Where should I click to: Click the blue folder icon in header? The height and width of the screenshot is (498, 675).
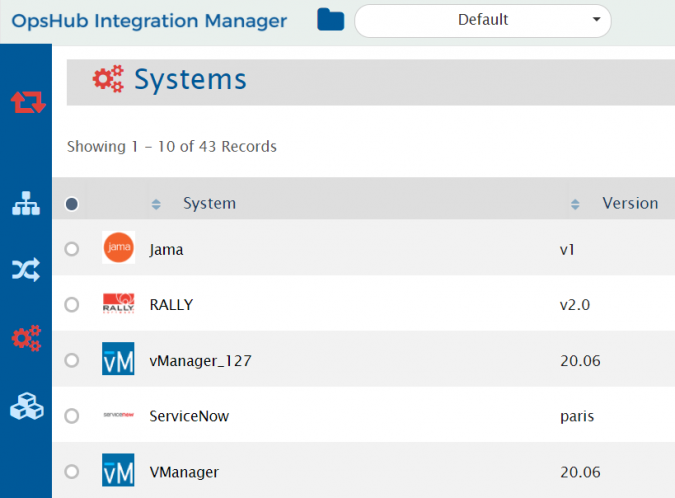pyautogui.click(x=330, y=20)
